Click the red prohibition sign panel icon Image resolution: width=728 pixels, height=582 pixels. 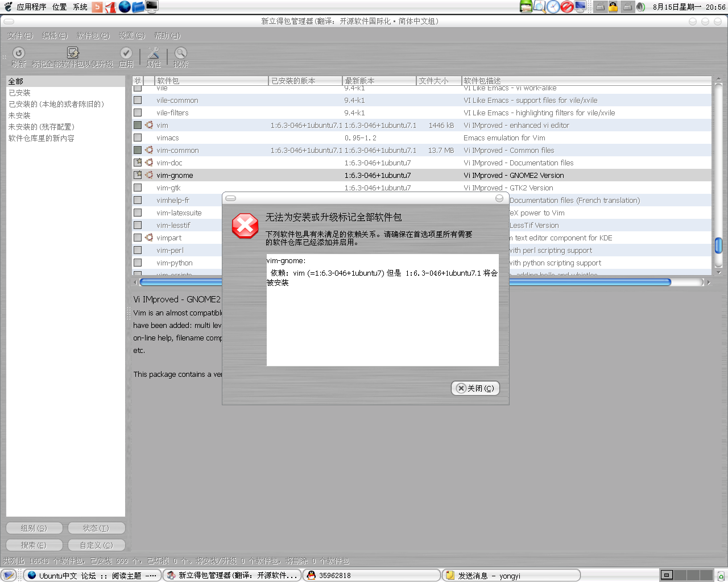point(566,7)
